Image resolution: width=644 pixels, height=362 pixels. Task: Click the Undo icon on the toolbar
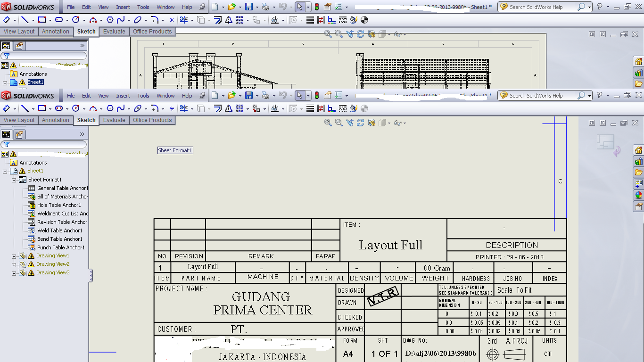pos(283,95)
